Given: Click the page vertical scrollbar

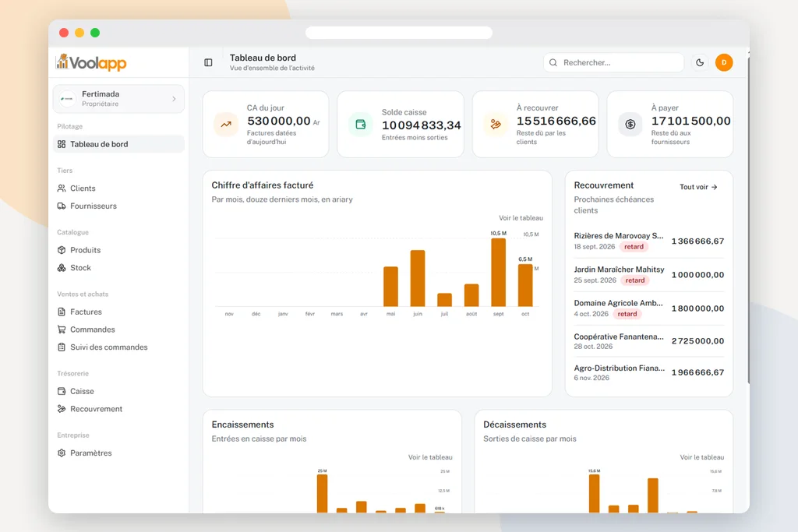Looking at the screenshot, I should click(x=748, y=219).
